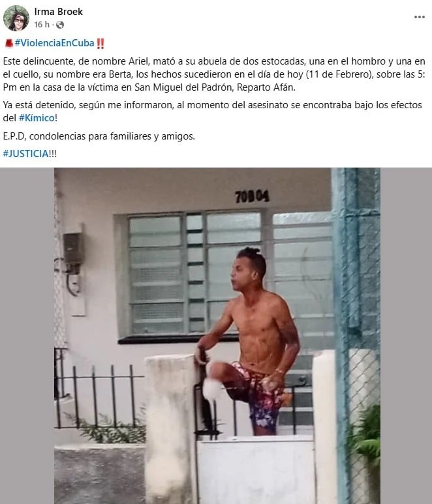The height and width of the screenshot is (504, 432).
Task: Click the paragraph starting 'Este delincuente'
Action: click(214, 74)
